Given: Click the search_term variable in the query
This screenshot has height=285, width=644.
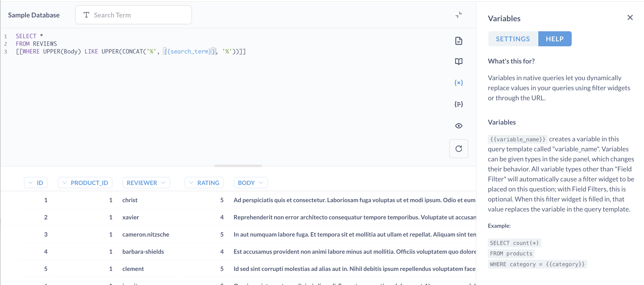Looking at the screenshot, I should tap(189, 52).
